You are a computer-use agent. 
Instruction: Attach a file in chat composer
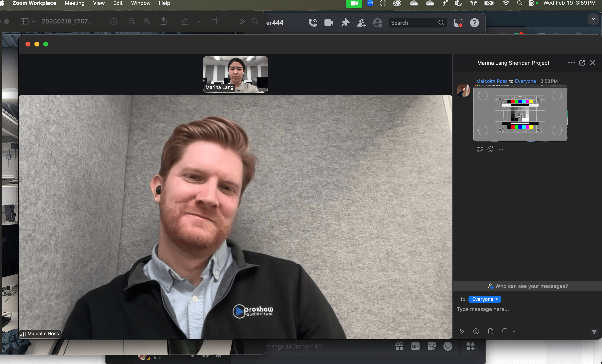[x=490, y=331]
